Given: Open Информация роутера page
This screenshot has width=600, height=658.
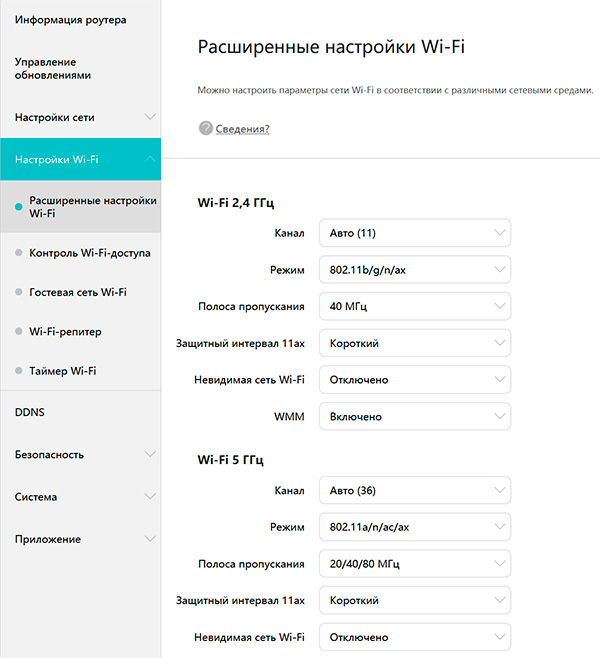Looking at the screenshot, I should [x=70, y=20].
